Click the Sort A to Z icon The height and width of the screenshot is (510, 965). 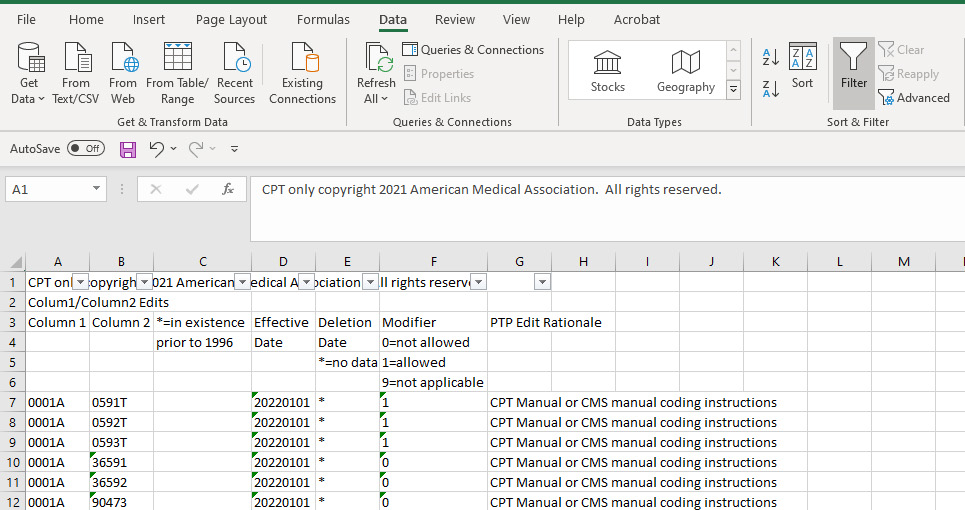pyautogui.click(x=771, y=57)
